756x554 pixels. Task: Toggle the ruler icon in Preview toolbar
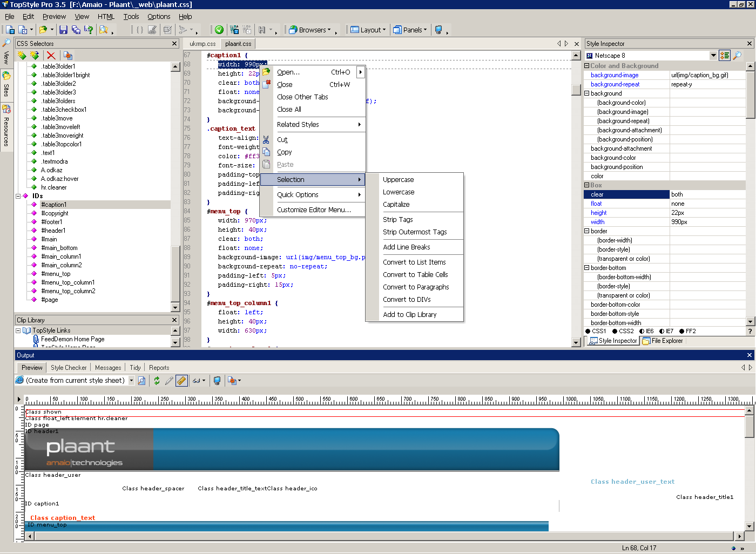181,381
